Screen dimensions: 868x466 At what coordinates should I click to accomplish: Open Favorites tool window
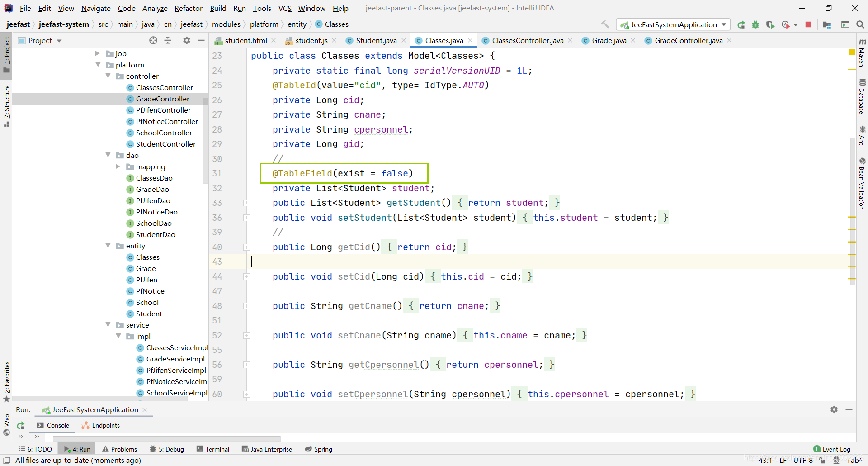(6, 381)
